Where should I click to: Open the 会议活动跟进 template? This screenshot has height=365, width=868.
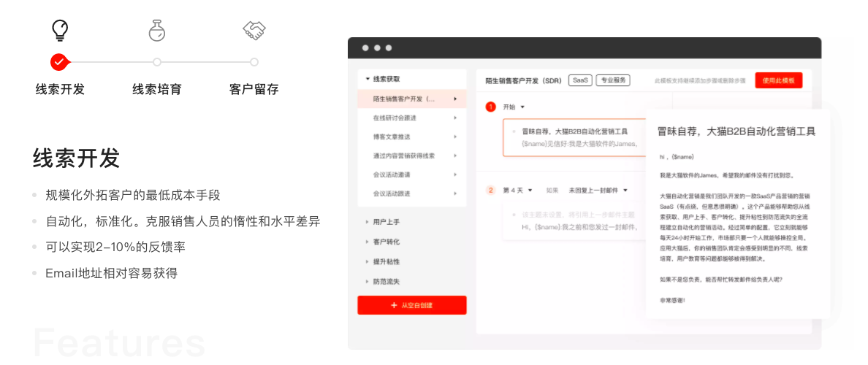pos(392,193)
